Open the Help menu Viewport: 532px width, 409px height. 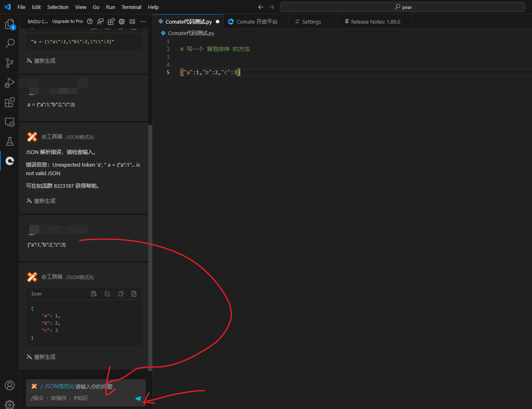tap(153, 7)
